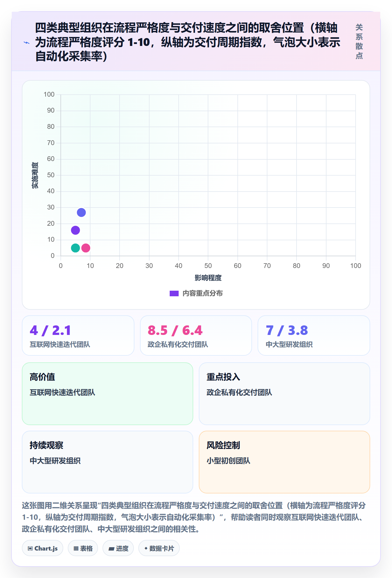392x578 pixels.
Task: Click 互联网快速迭代团队 label under 4 / 2.1
Action: click(x=60, y=344)
